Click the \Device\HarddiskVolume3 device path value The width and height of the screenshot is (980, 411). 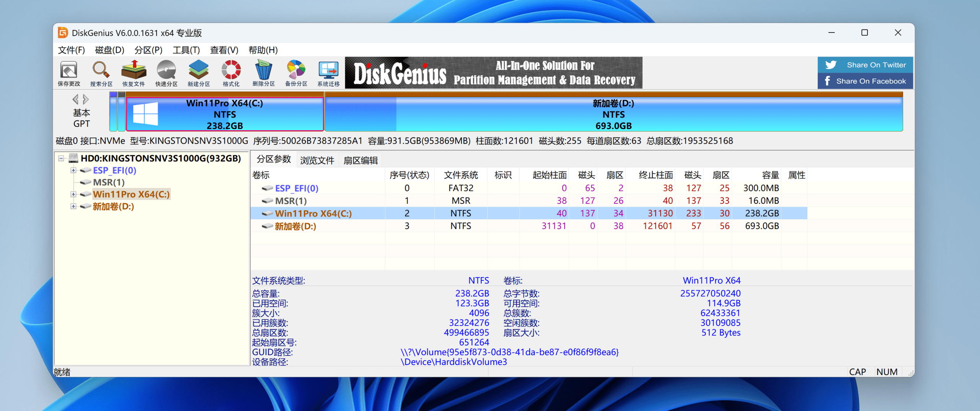point(454,362)
